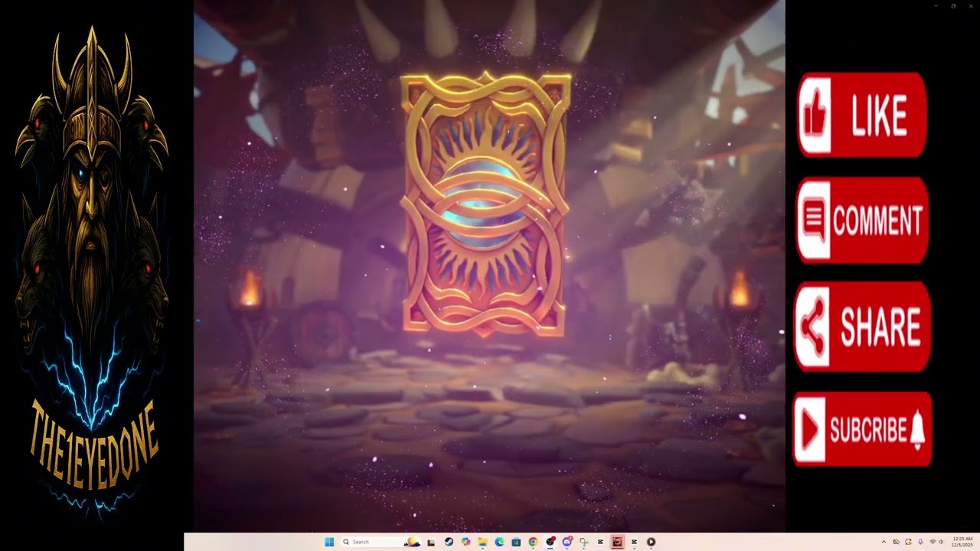Open the volume control in the tray
Viewport: 980px width, 551px height.
[x=941, y=542]
